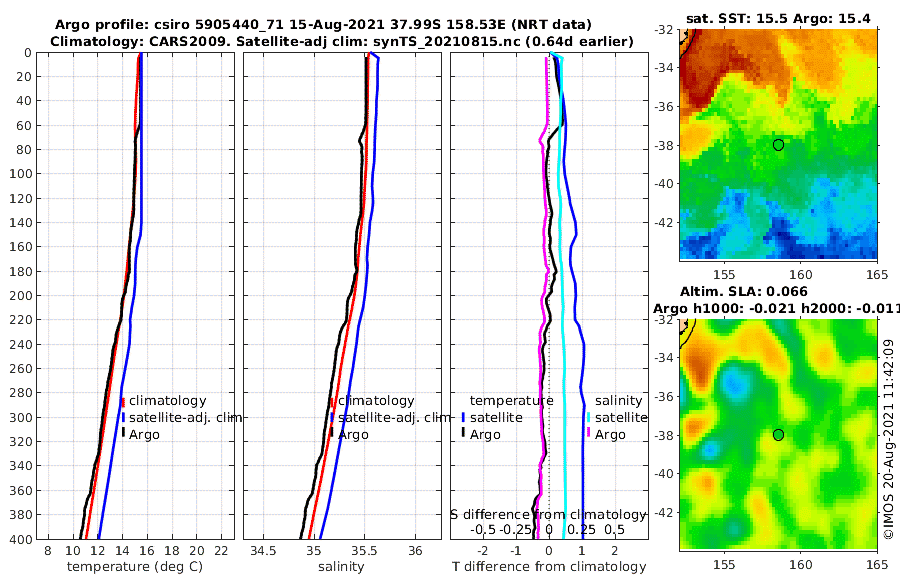
Task: Click the 'salinity' x-axis label
Action: [341, 567]
